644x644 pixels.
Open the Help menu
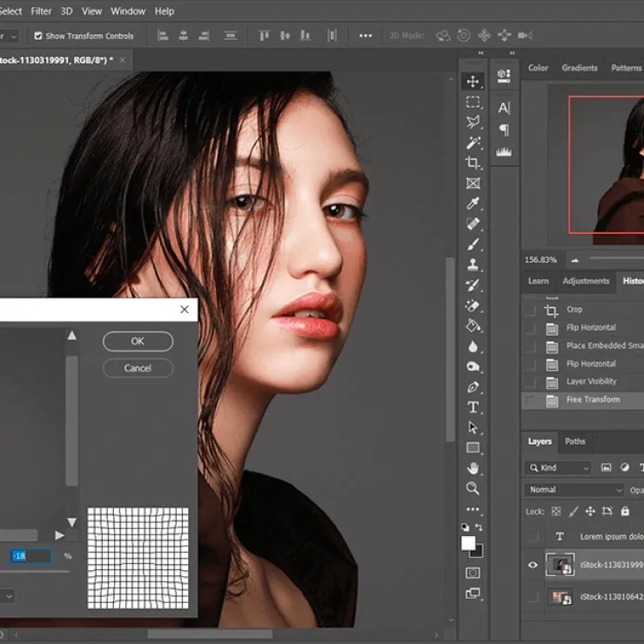click(x=164, y=11)
